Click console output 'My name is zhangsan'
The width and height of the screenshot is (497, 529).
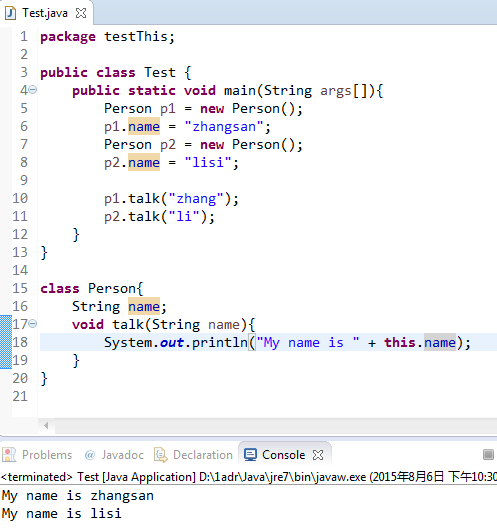point(78,496)
